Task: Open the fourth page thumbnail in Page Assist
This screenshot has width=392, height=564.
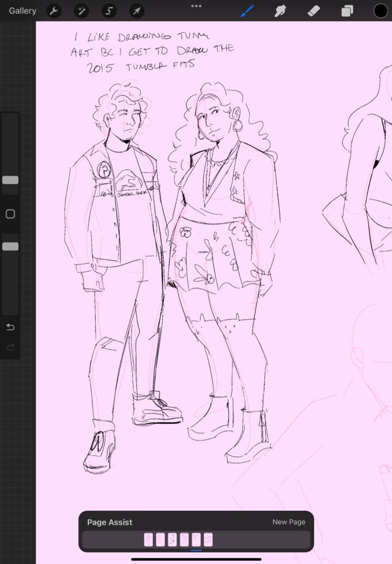Action: pos(184,540)
